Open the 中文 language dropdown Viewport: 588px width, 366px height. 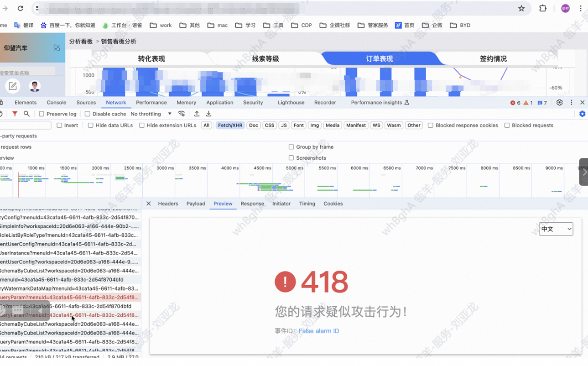click(556, 229)
